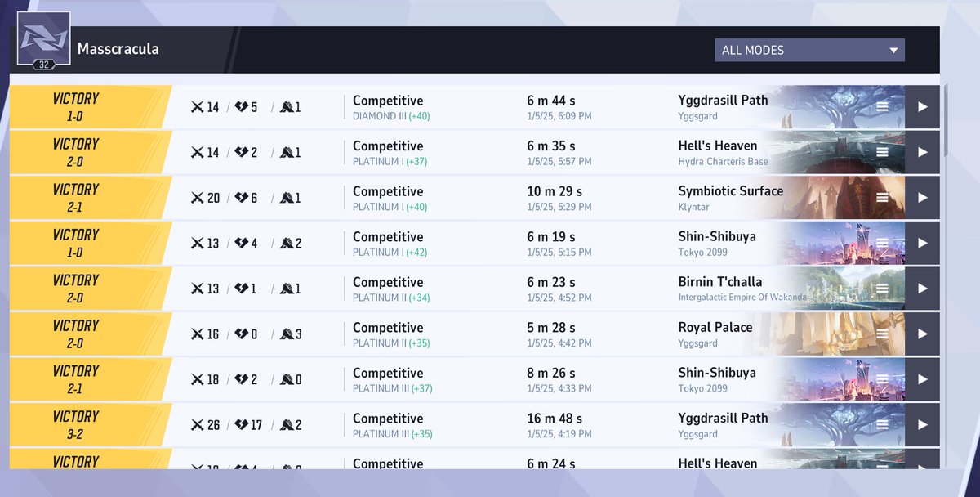Image resolution: width=980 pixels, height=497 pixels.
Task: Click the 5 m 28 s duration text
Action: point(551,327)
